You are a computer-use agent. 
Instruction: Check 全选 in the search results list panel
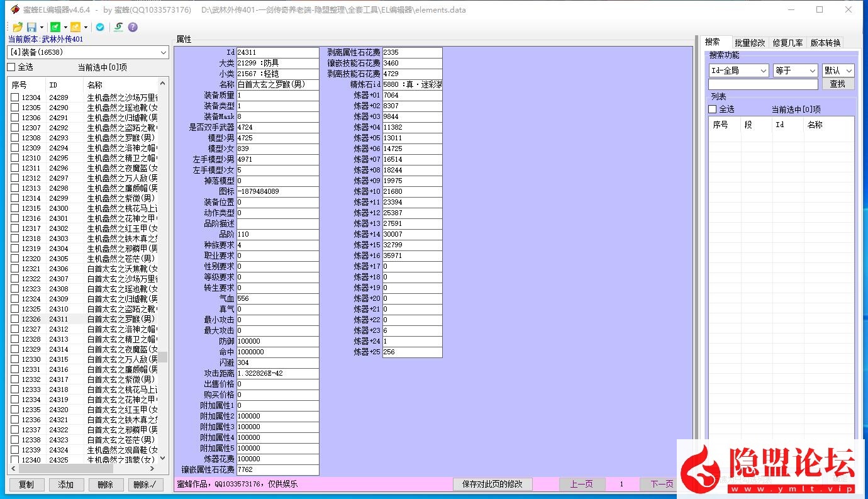[713, 109]
